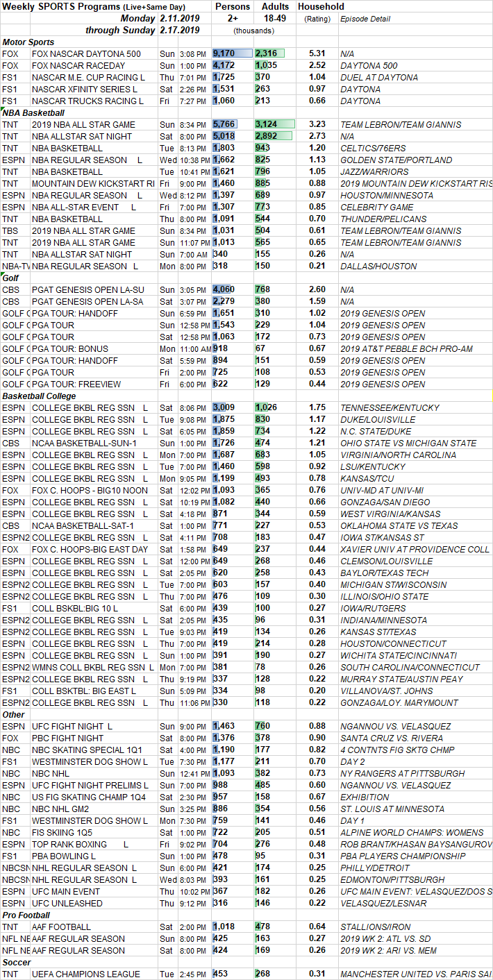Select 'GOLDEN STATE/PORTLAND' episode cell
493x980 pixels.
396,160
